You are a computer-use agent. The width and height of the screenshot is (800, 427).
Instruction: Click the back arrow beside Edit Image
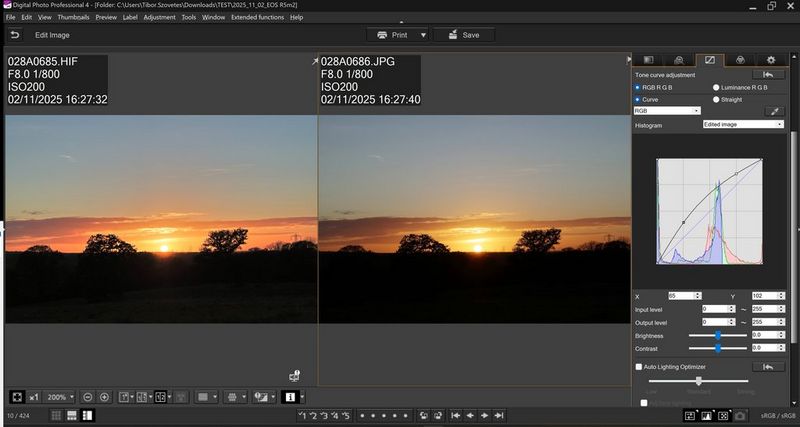[15, 35]
